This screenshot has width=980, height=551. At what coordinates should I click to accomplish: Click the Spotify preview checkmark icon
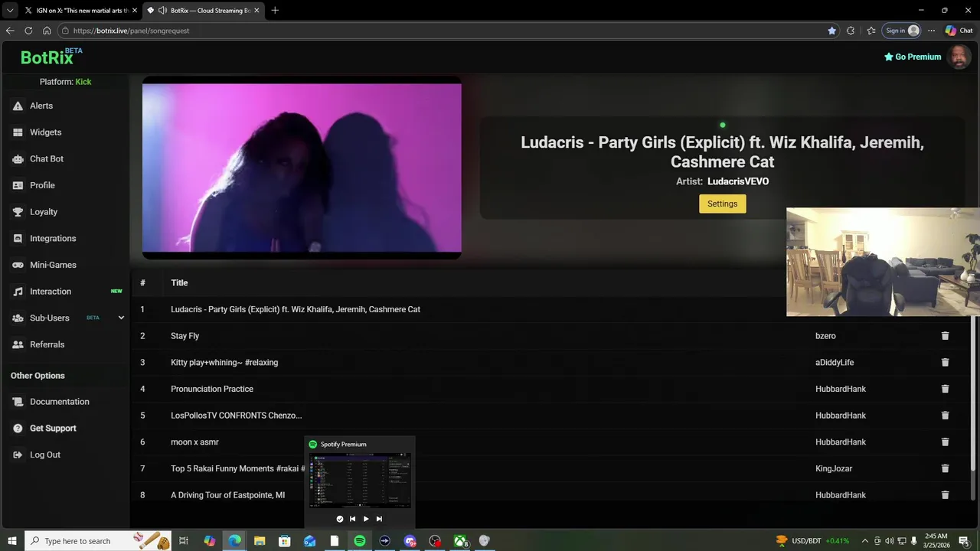pyautogui.click(x=340, y=519)
